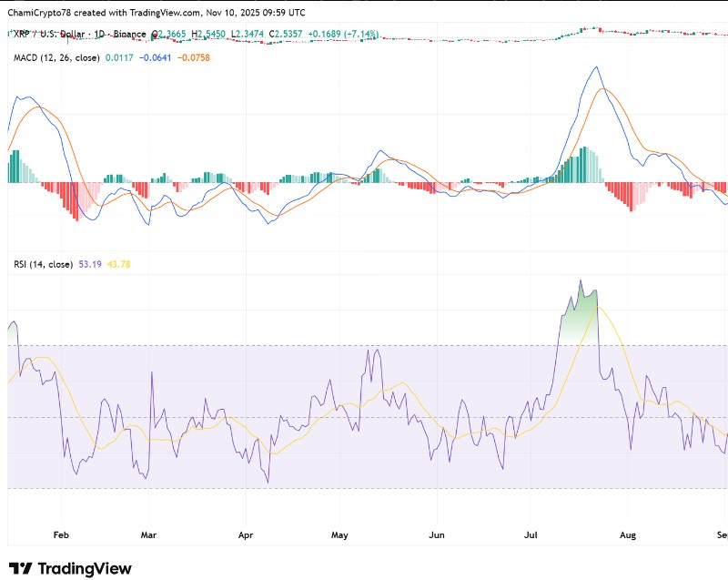Viewport: 728px width, 580px height.
Task: Click the TradingView logo icon
Action: [21, 568]
